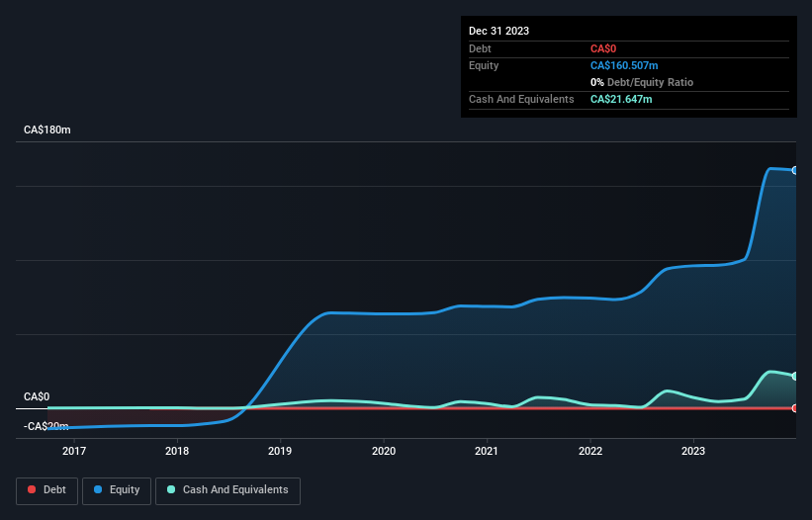
Task: Select the 2023 x-axis label
Action: (693, 451)
